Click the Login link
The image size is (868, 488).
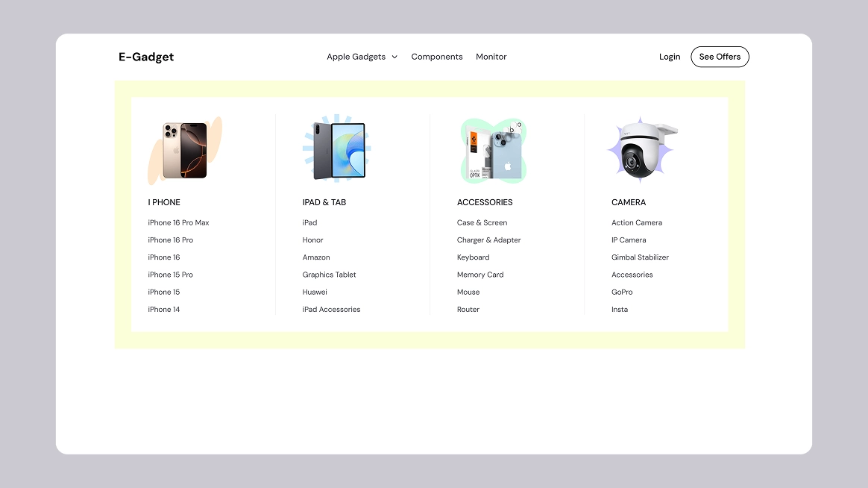(x=669, y=57)
